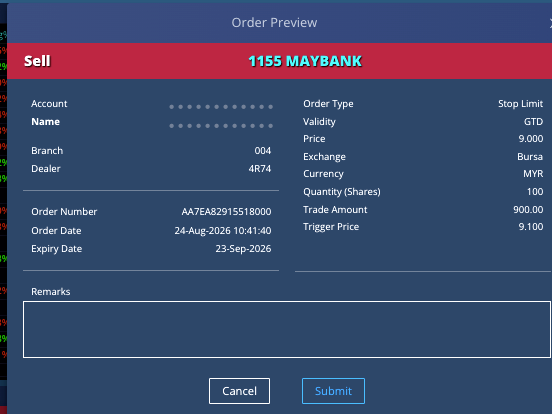This screenshot has height=414, width=552.
Task: Submit the sell order
Action: point(333,391)
